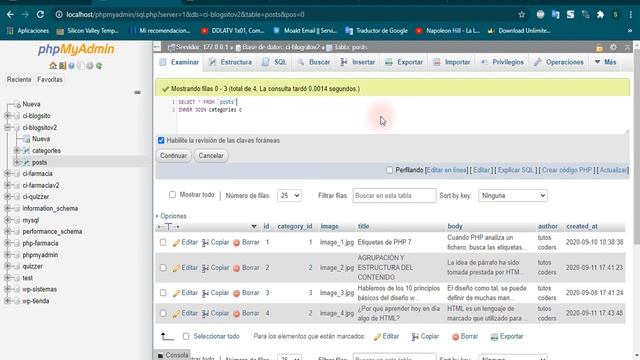Image resolution: width=640 pixels, height=360 pixels.
Task: Click the red Borrar icon in row 1
Action: click(x=236, y=242)
